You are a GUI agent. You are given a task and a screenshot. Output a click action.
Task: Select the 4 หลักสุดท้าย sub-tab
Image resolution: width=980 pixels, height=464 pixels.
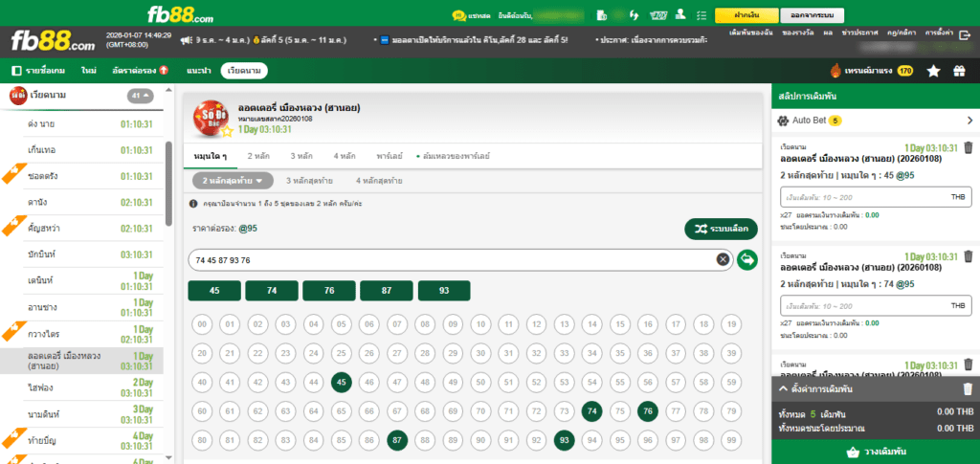click(x=379, y=181)
